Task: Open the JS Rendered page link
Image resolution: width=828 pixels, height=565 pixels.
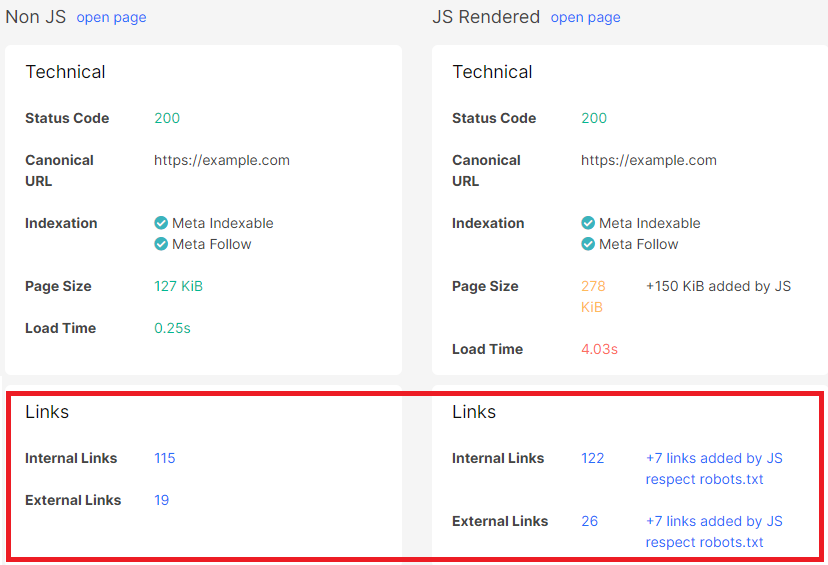Action: [586, 17]
